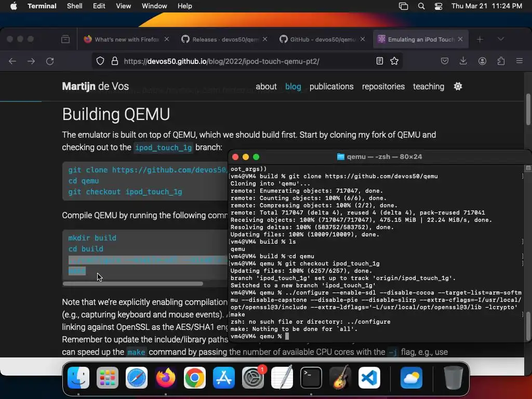This screenshot has height=399, width=532.
Task: Open App Store from the Dock
Action: (223, 378)
